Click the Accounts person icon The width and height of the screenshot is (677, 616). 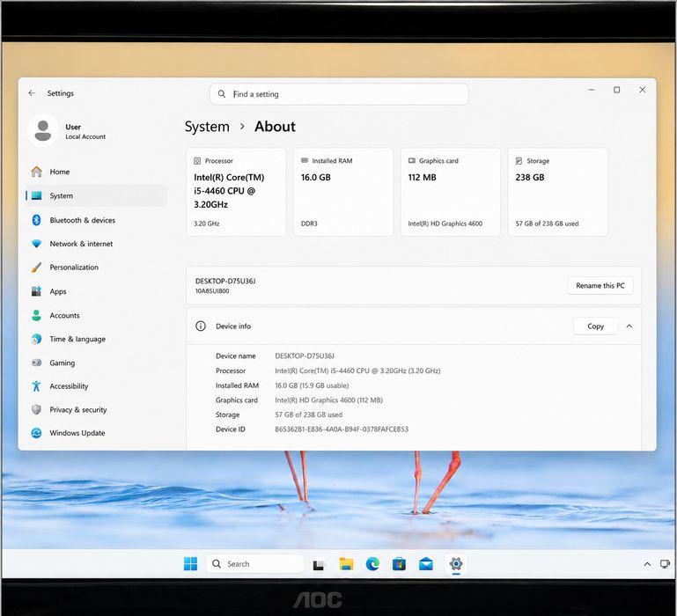point(37,315)
